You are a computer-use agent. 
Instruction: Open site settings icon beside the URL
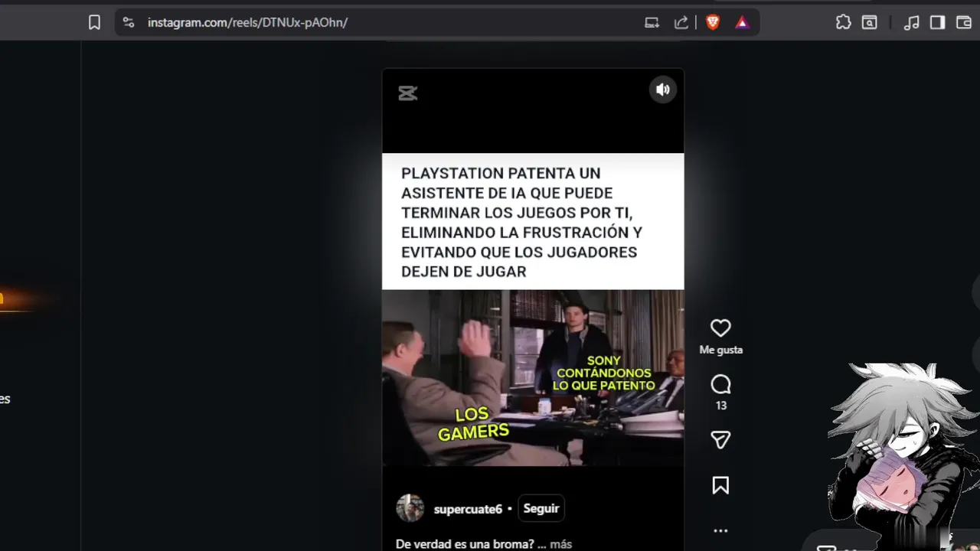point(129,22)
